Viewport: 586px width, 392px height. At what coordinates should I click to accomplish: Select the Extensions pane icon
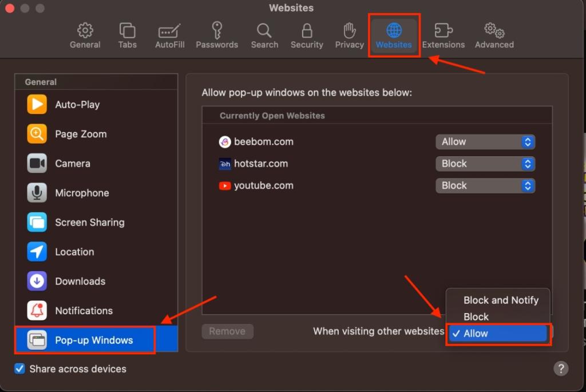click(444, 34)
